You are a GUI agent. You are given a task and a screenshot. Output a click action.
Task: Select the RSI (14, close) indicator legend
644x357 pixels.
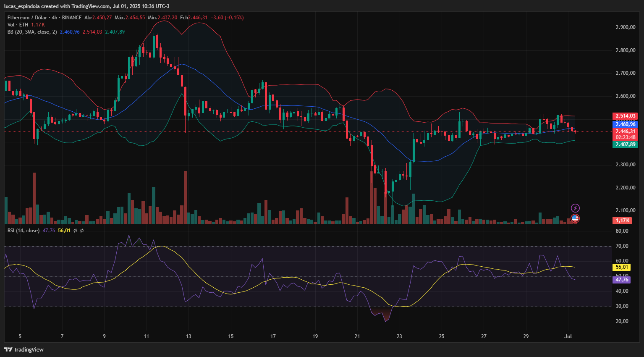(x=24, y=231)
